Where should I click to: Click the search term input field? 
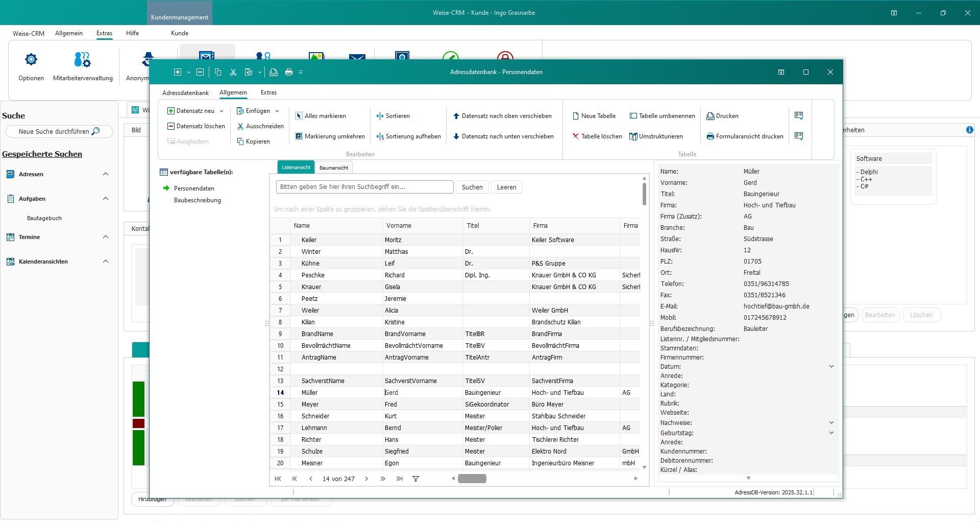(364, 187)
